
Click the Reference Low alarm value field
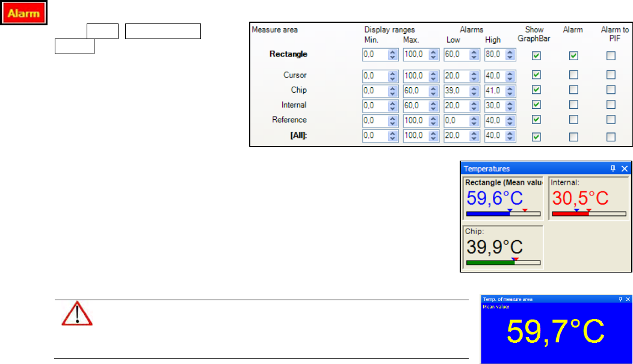point(456,120)
